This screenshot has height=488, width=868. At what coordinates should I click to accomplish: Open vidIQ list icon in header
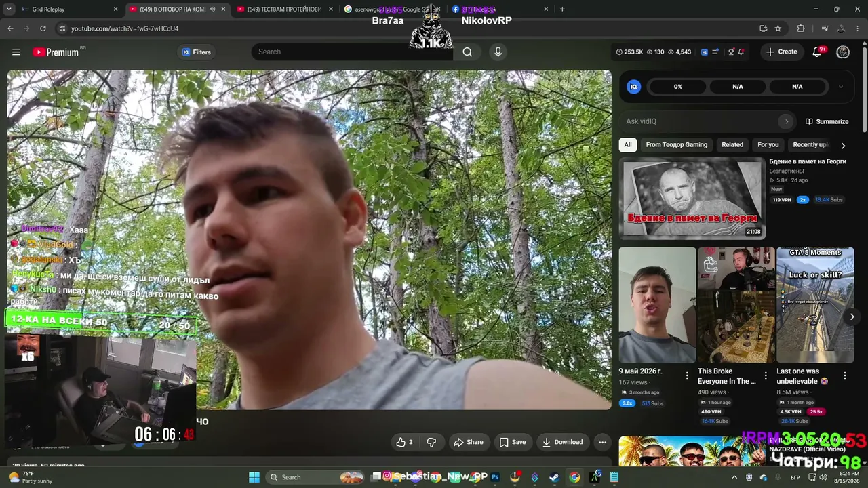click(715, 52)
